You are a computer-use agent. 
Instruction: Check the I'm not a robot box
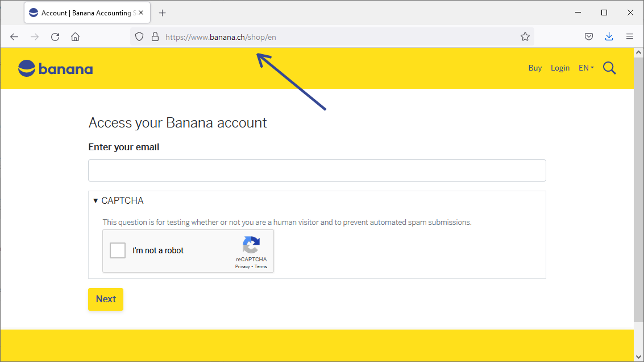(x=118, y=250)
